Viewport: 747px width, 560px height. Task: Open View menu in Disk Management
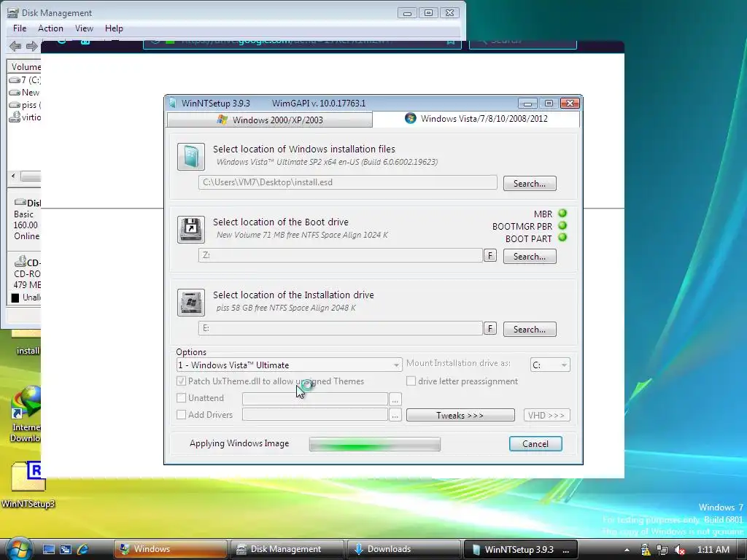coord(84,28)
